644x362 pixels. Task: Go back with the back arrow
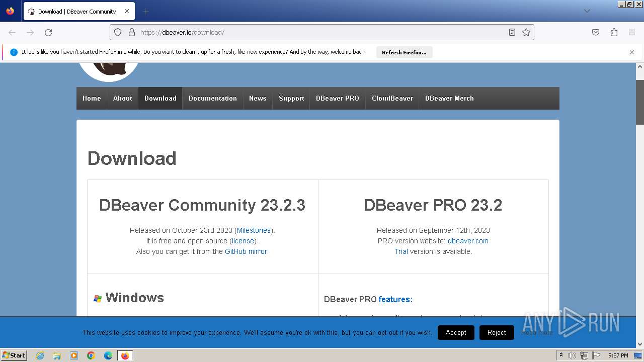click(12, 32)
